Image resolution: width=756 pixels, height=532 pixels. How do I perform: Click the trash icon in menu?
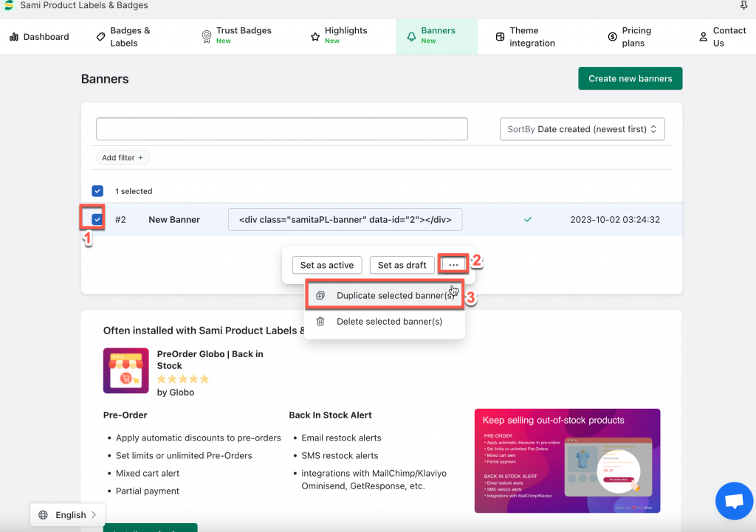[320, 322]
